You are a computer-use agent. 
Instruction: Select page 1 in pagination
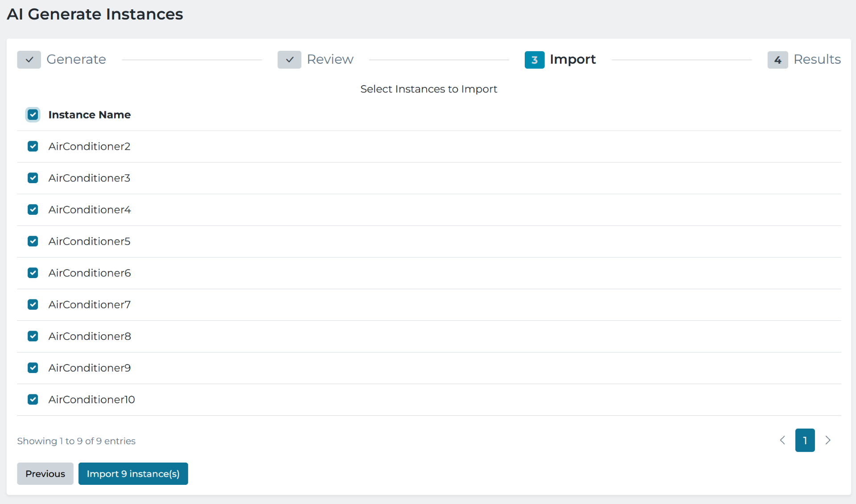click(805, 440)
